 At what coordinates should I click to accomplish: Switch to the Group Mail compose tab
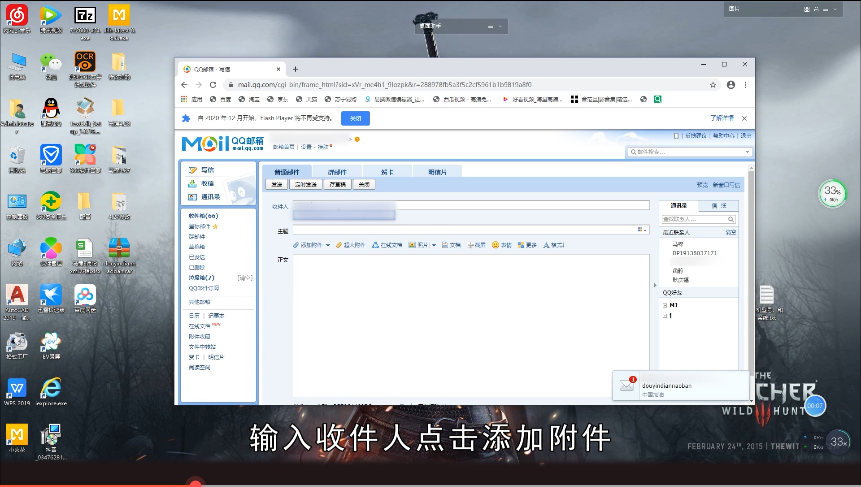(337, 172)
